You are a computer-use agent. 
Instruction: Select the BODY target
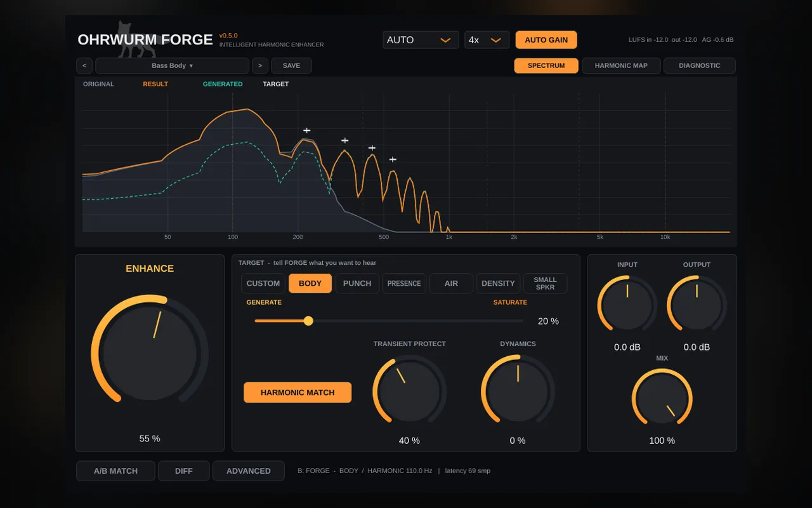pyautogui.click(x=310, y=283)
